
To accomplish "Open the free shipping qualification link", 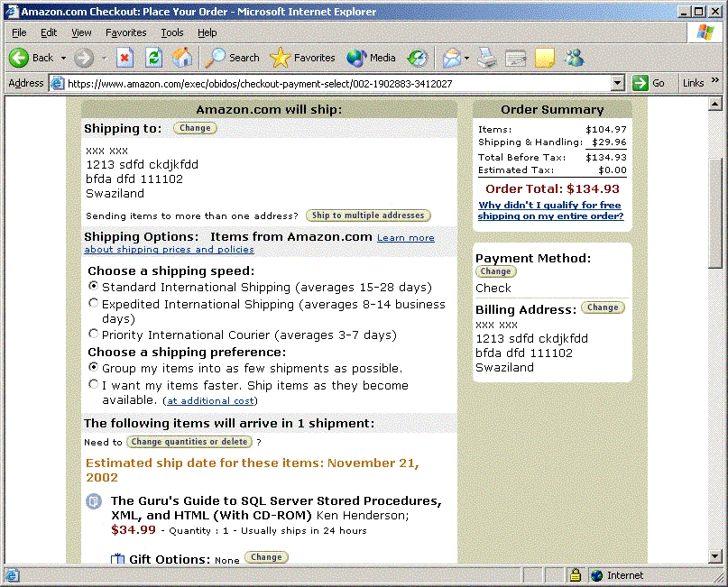I will coord(550,211).
